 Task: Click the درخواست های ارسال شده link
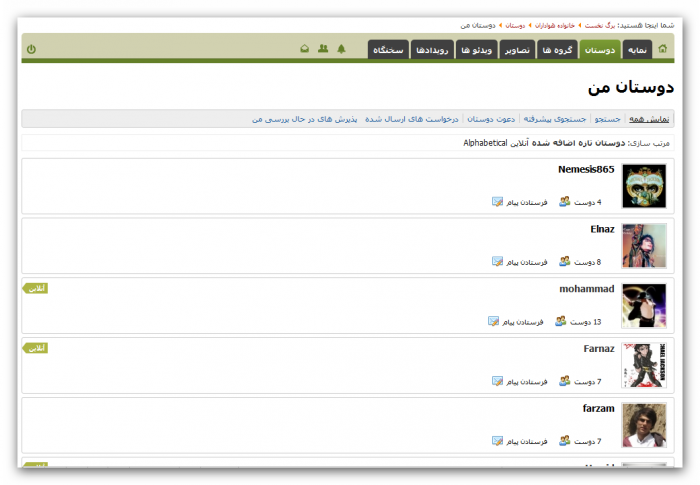[412, 119]
